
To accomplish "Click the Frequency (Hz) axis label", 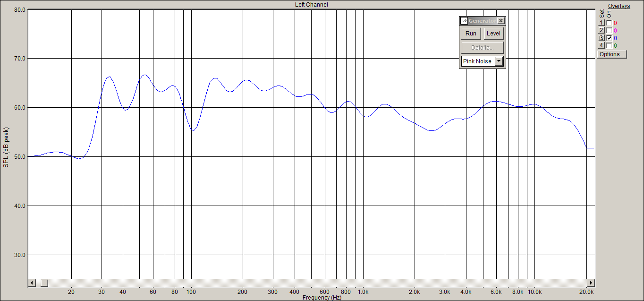I will 322,298.
